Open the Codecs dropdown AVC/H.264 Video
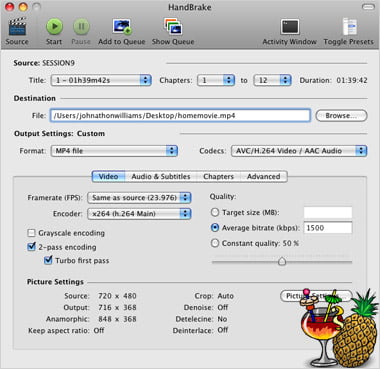 tap(299, 151)
